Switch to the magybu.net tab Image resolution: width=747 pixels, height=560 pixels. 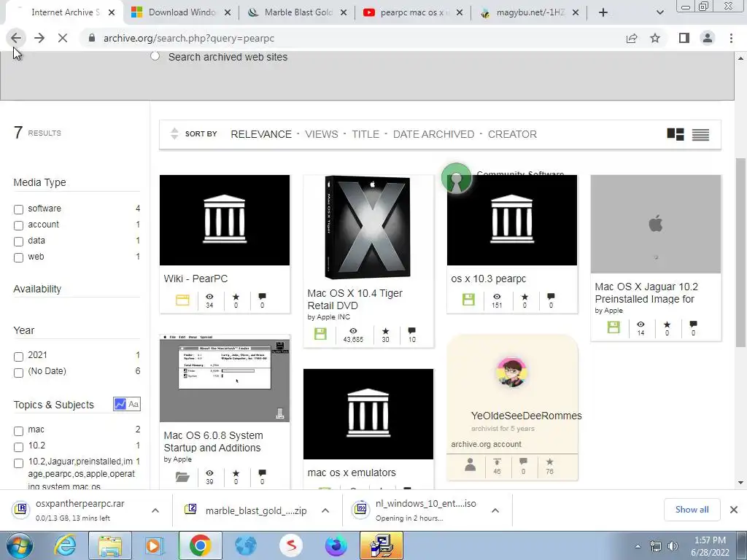pyautogui.click(x=529, y=12)
